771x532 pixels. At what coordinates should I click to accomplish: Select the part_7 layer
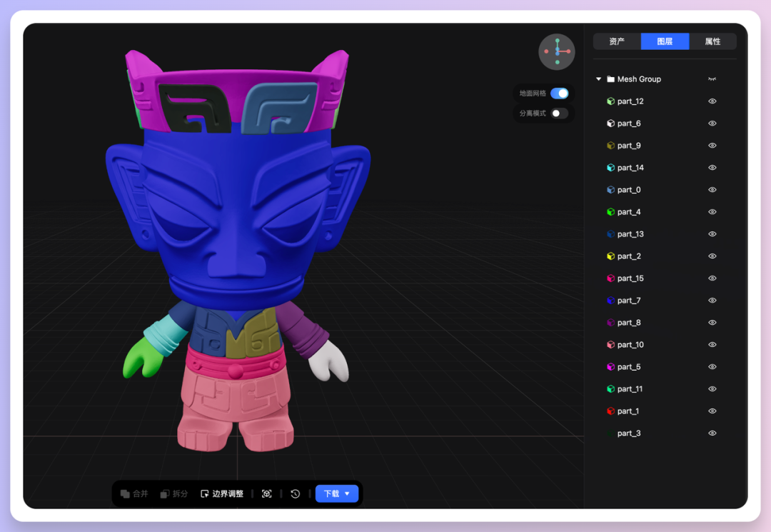tap(629, 301)
